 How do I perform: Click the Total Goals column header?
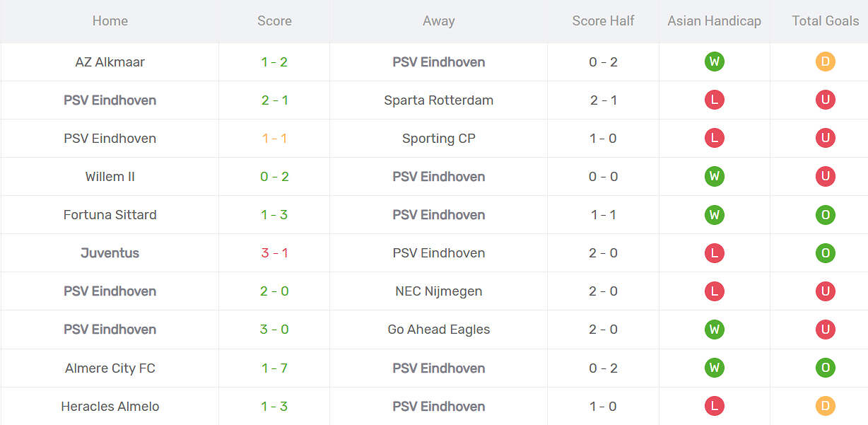[825, 21]
